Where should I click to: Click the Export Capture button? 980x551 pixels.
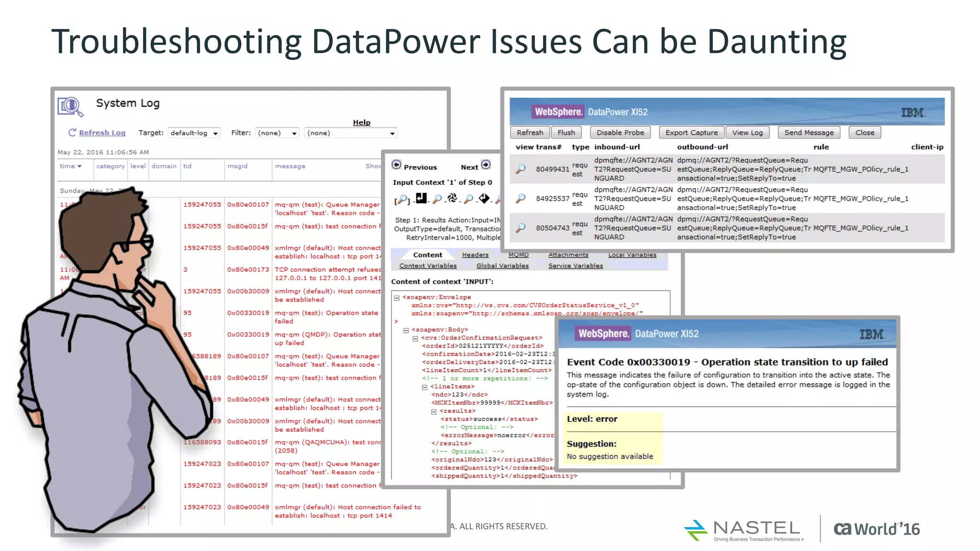691,132
